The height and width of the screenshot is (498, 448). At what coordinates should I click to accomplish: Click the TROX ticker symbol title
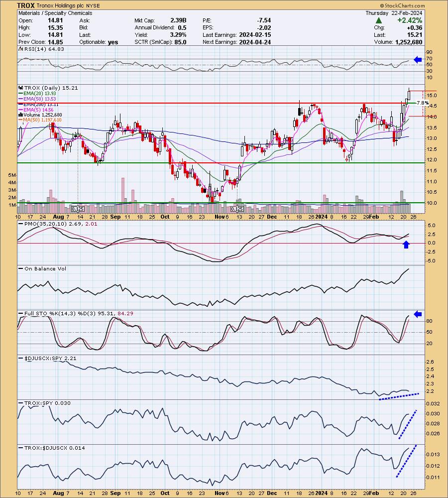[26, 5]
